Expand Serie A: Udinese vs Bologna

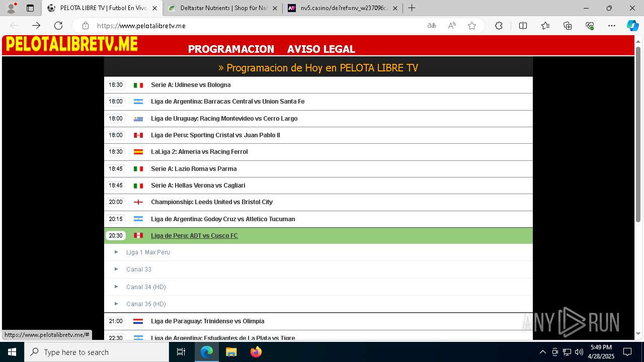pyautogui.click(x=318, y=85)
